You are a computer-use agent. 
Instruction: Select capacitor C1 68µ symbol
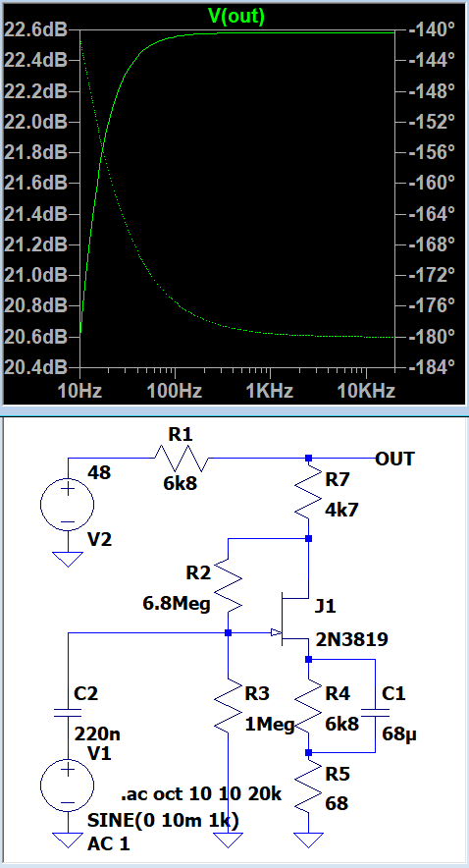[x=375, y=711]
